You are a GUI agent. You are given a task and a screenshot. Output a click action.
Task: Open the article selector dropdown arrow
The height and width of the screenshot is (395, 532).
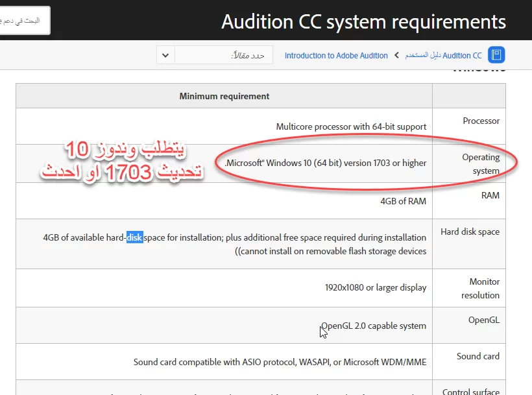point(165,55)
